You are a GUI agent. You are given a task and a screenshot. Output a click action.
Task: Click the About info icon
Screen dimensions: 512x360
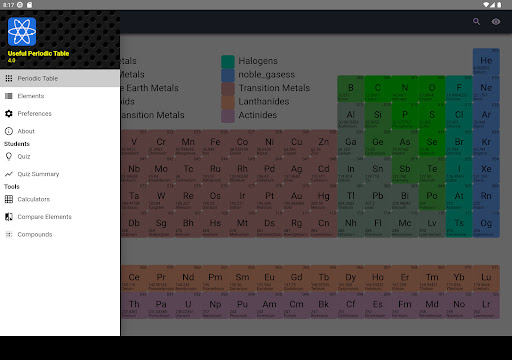click(9, 131)
